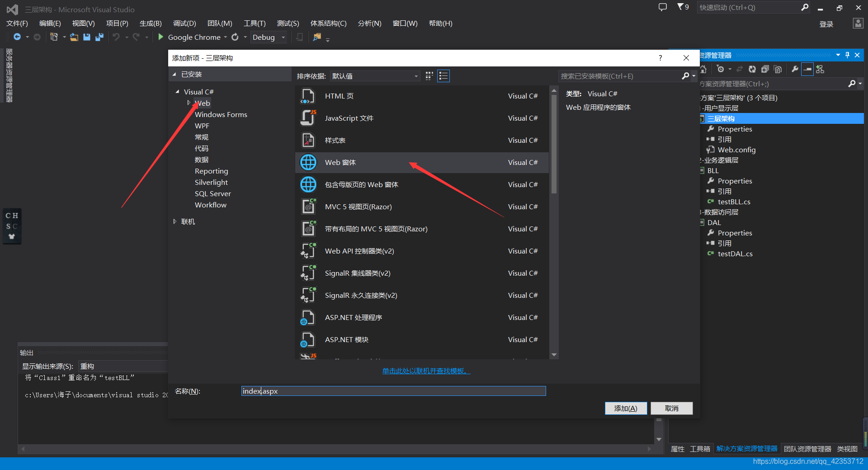Click the Solution Explorer Home icon
The image size is (868, 470).
703,69
